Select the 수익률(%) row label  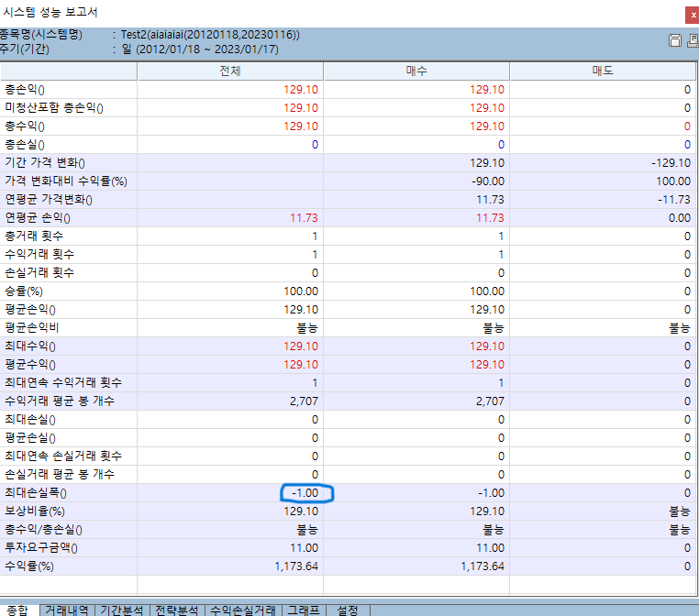coord(29,566)
